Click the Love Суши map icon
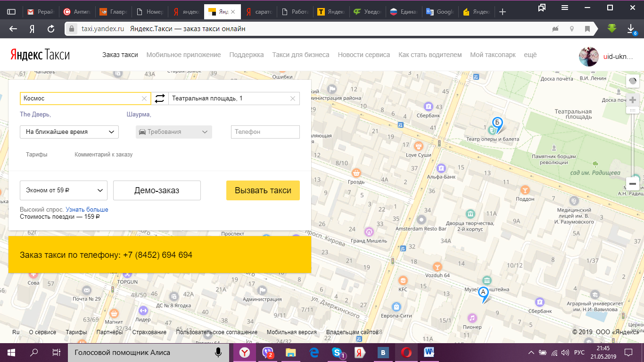This screenshot has height=362, width=644. 418,146
